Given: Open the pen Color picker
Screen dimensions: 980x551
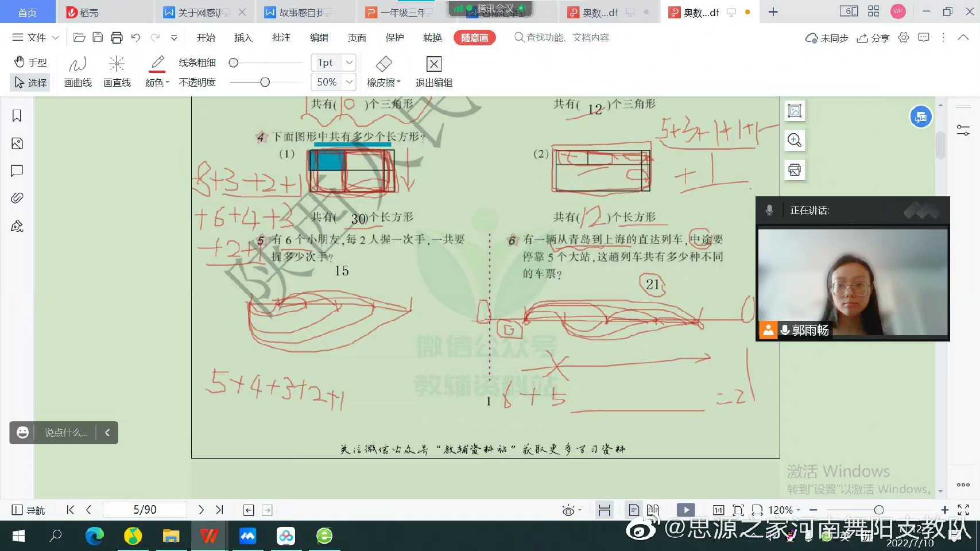Looking at the screenshot, I should click(157, 72).
